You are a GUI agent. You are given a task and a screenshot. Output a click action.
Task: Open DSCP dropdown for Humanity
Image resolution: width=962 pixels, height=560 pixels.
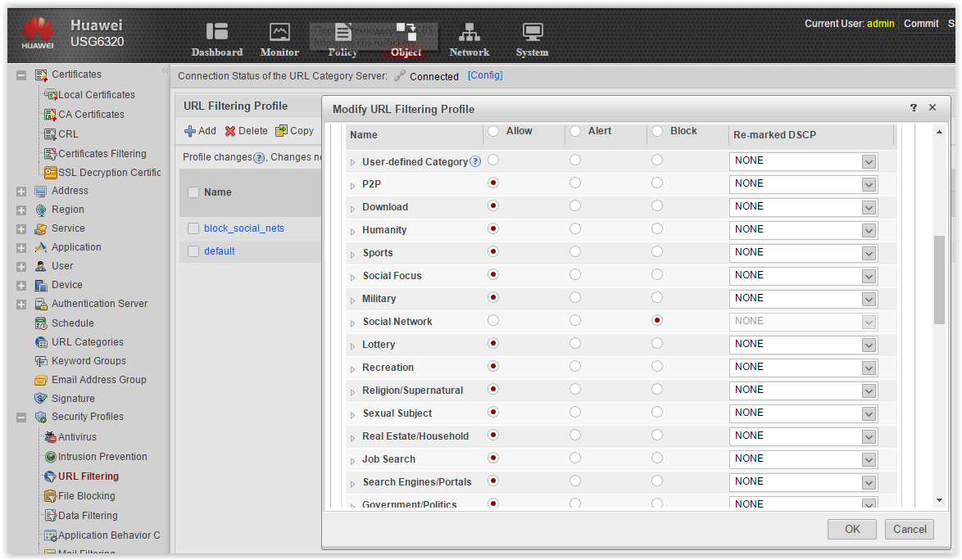point(869,231)
